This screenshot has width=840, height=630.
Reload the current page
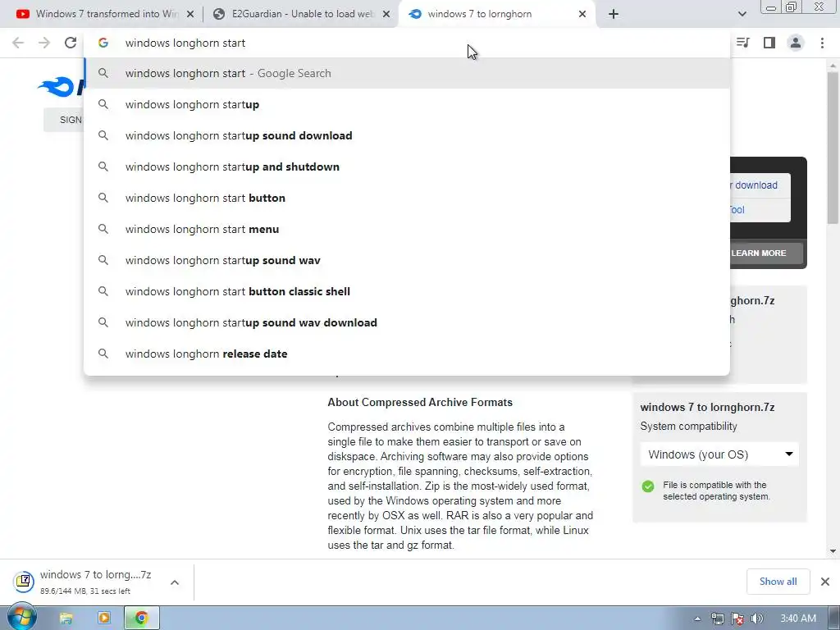pos(71,43)
